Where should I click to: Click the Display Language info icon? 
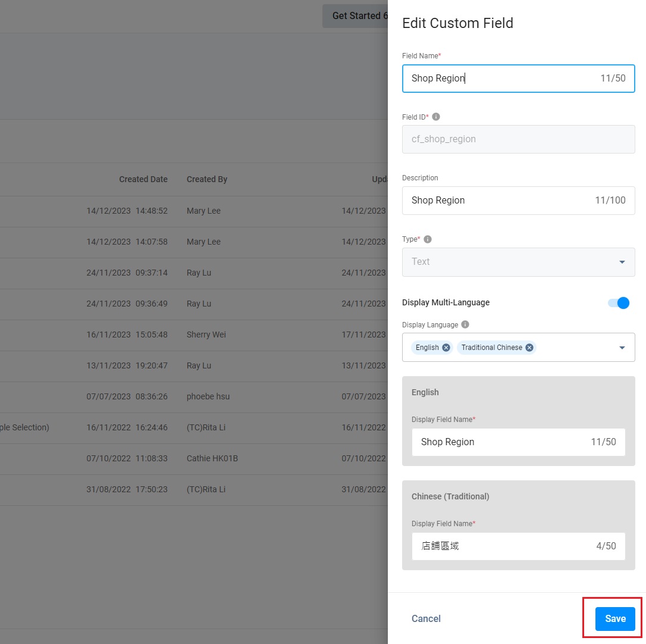click(x=465, y=325)
